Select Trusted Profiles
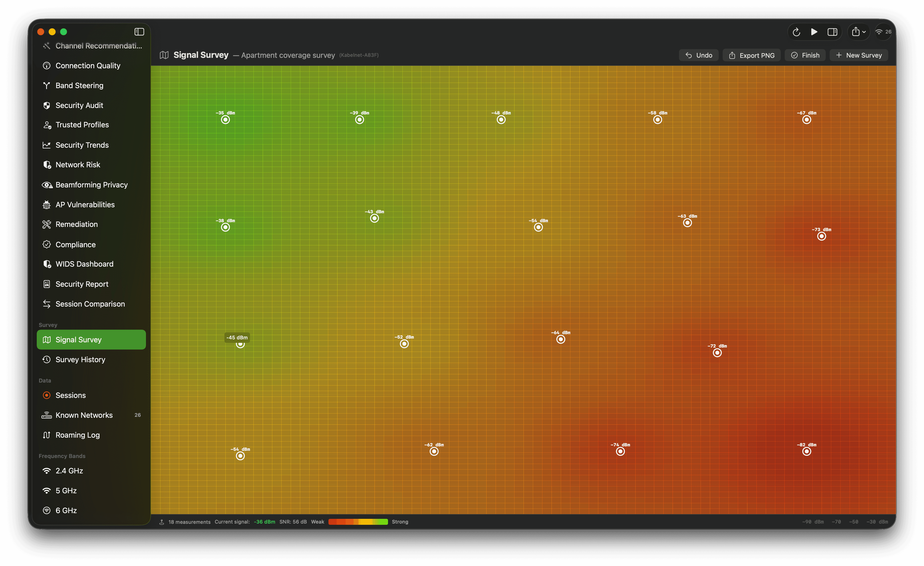The width and height of the screenshot is (924, 566). pos(92,125)
